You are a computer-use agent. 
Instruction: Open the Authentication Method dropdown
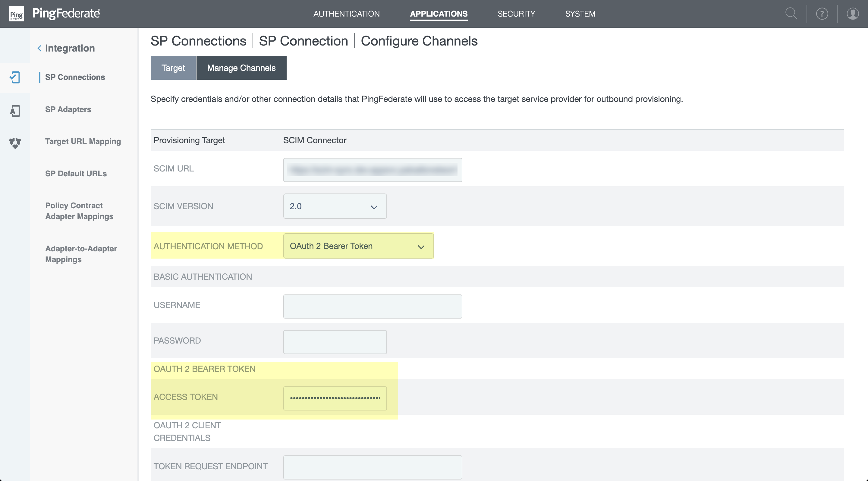click(358, 246)
